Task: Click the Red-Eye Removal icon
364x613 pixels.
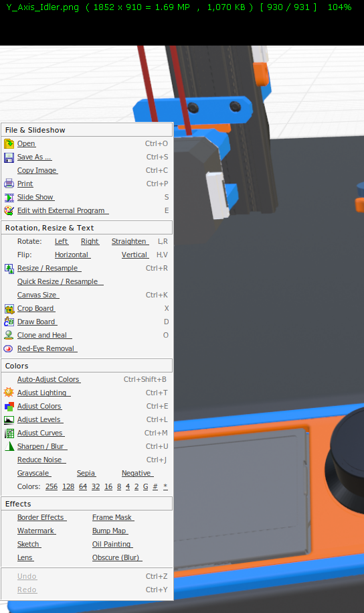Action: pyautogui.click(x=9, y=349)
